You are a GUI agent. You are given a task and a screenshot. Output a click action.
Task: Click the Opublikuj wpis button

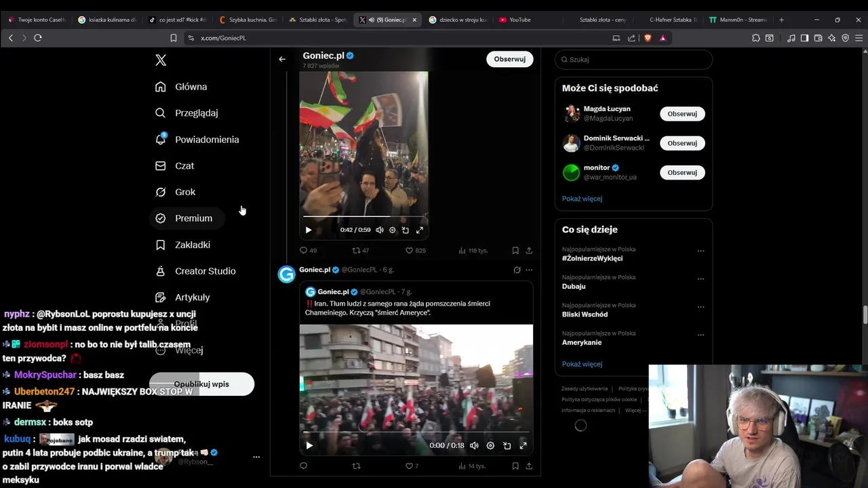[201, 384]
